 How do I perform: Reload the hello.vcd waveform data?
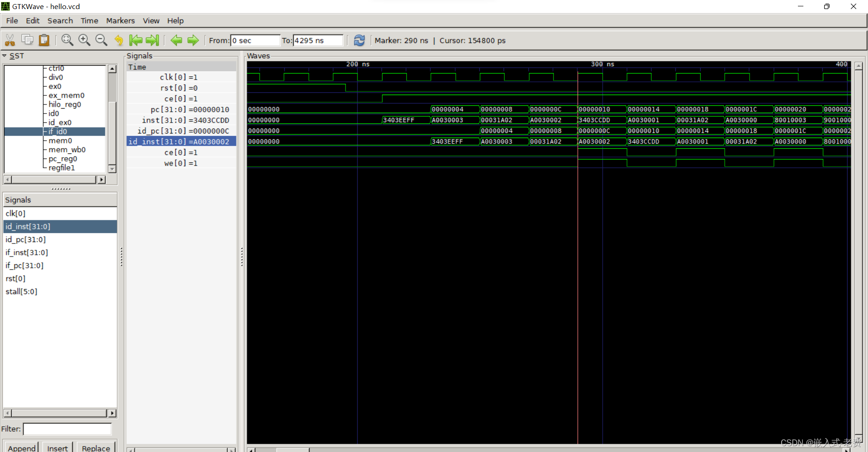(359, 40)
